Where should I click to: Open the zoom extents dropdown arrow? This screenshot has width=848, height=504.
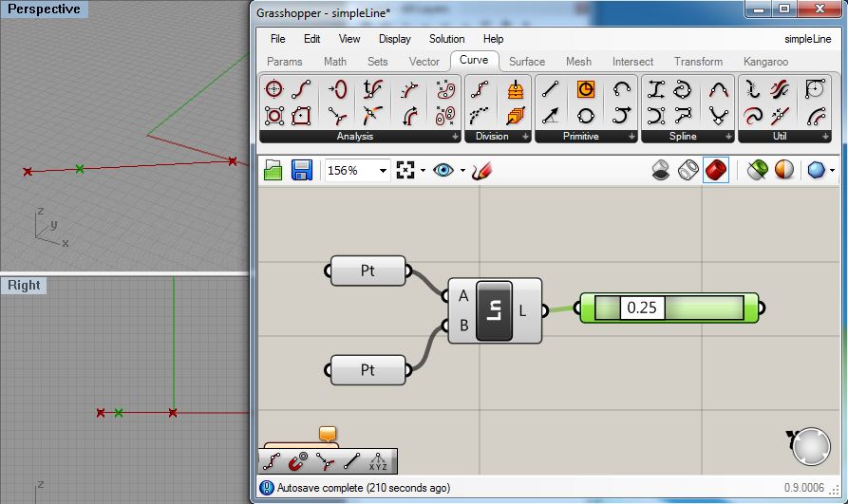coord(423,170)
